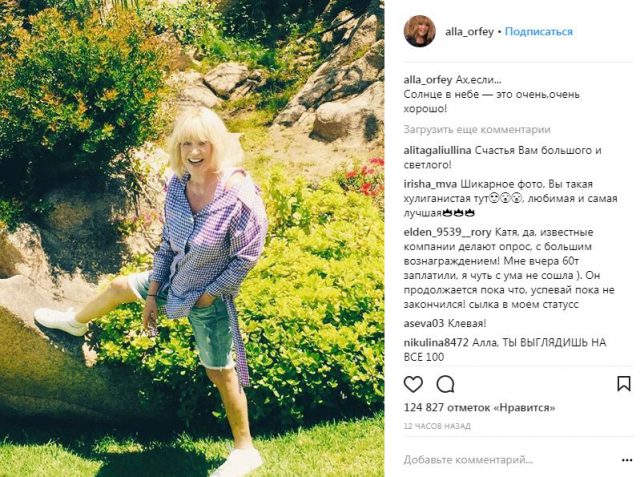Open the three-dot more options menu
This screenshot has height=477, width=640.
(627, 460)
